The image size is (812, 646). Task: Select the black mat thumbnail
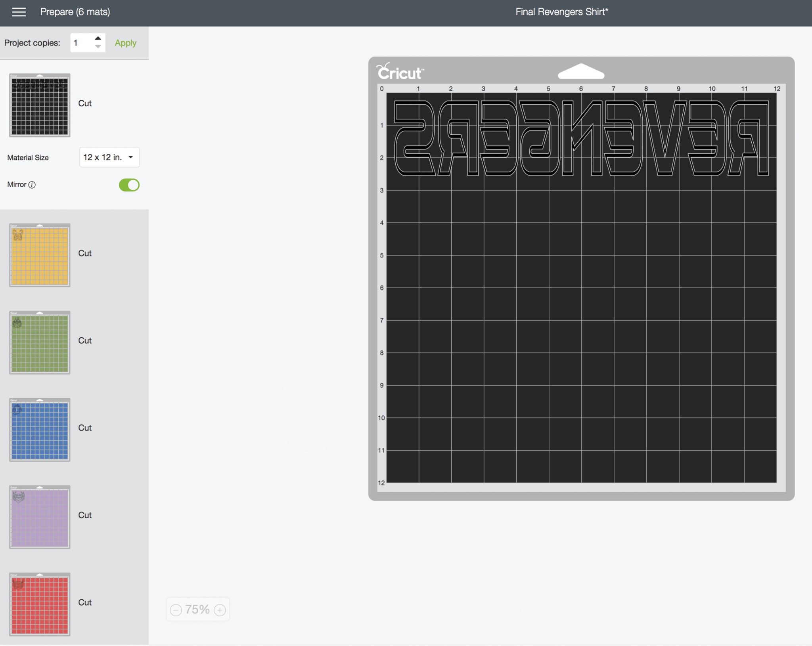point(40,105)
